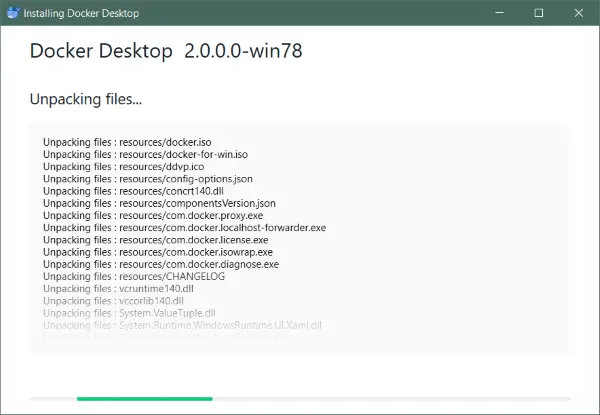The height and width of the screenshot is (415, 600).
Task: Minimize the Installing Docker Desktop window
Action: click(x=499, y=13)
